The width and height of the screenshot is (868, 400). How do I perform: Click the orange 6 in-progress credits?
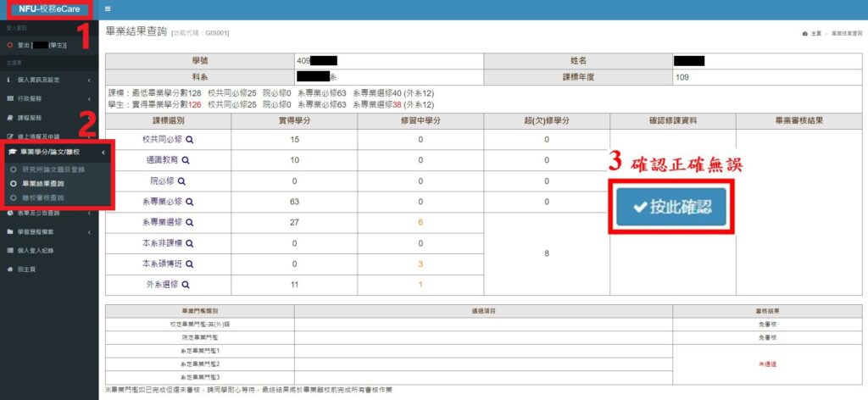pos(420,223)
